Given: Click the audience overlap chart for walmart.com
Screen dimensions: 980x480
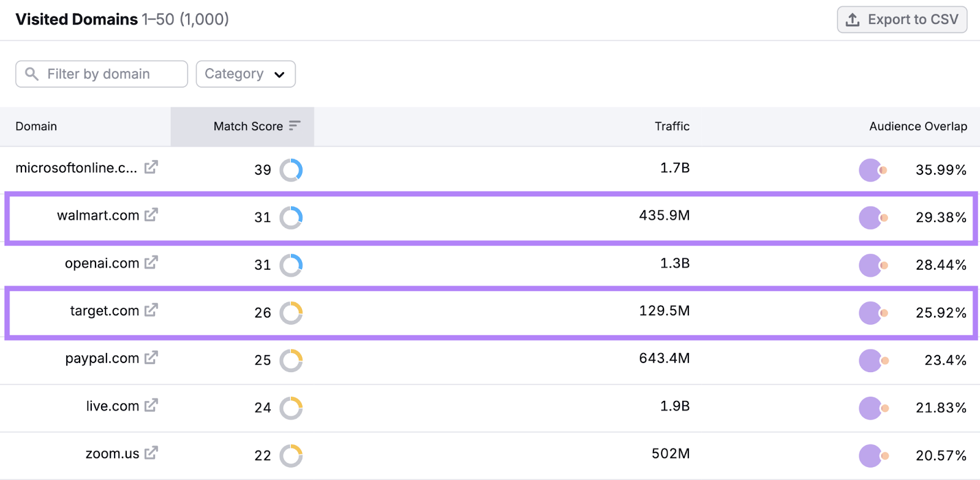Looking at the screenshot, I should tap(873, 218).
